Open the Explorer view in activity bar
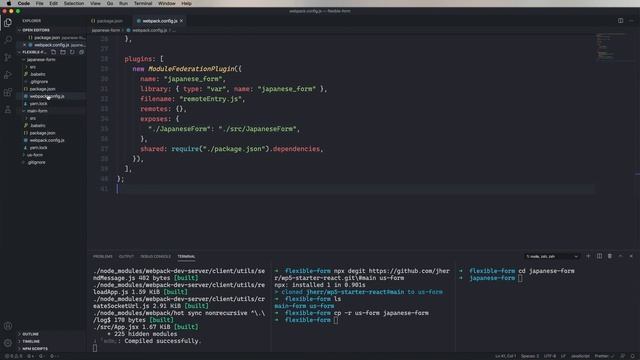640x360 pixels. tap(8, 22)
